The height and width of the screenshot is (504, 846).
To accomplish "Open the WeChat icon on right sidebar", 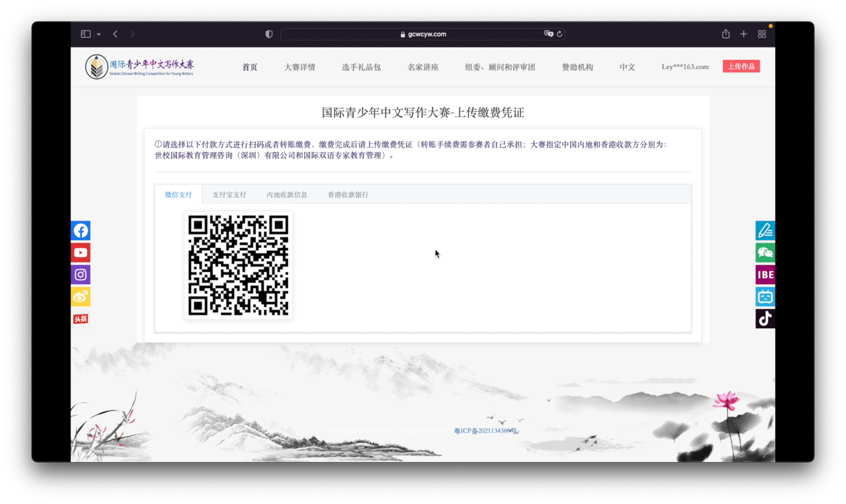I will point(765,253).
